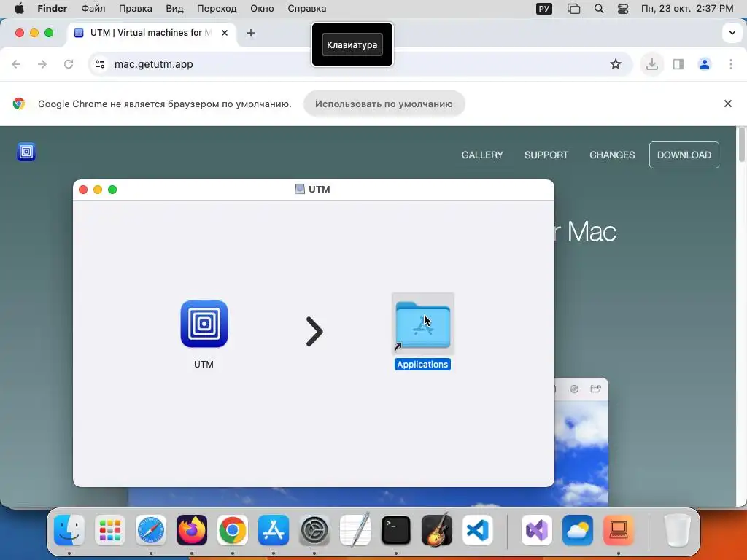Reload the current page

pyautogui.click(x=69, y=64)
